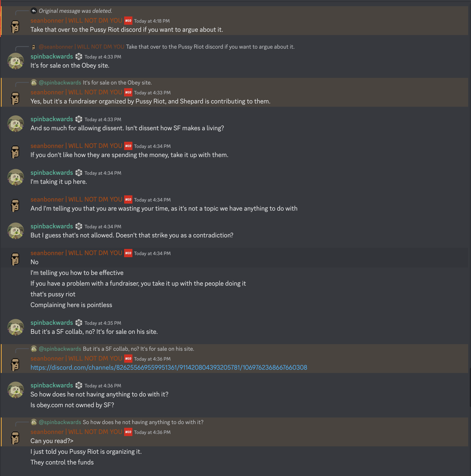Open spinbackwards avatar on 4:33 PM Obey message
The width and height of the screenshot is (471, 476).
[15, 61]
